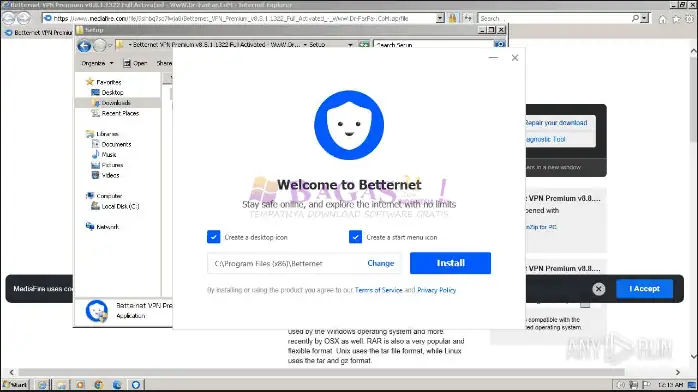The height and width of the screenshot is (392, 698).
Task: Click the Windows Start button
Action: point(15,384)
